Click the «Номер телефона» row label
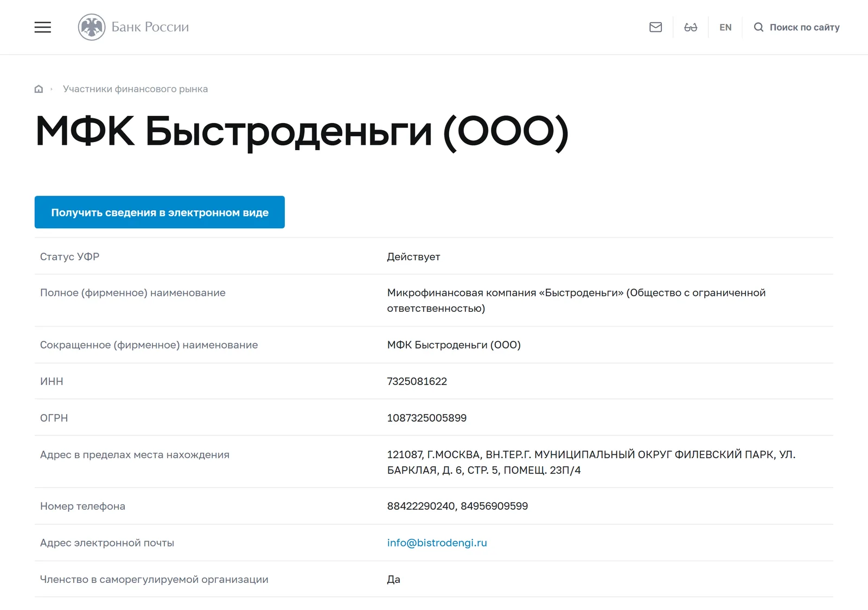The width and height of the screenshot is (868, 610). (82, 506)
